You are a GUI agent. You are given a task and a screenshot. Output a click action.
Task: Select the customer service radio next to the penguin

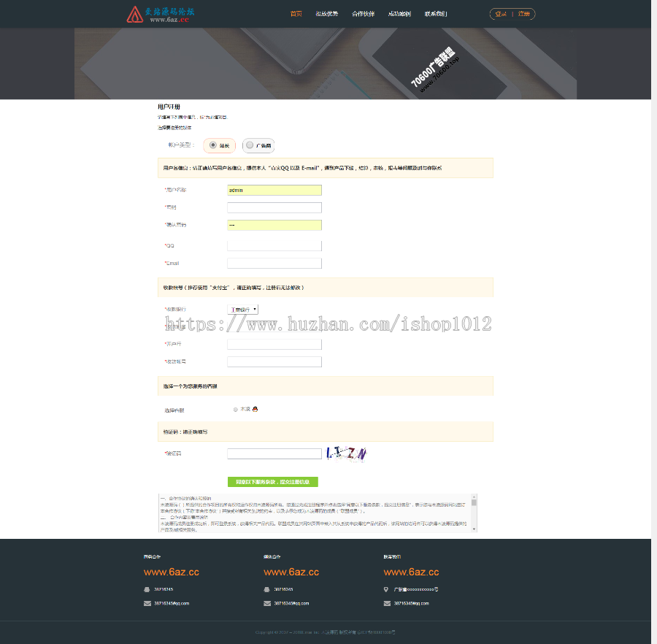pos(236,410)
